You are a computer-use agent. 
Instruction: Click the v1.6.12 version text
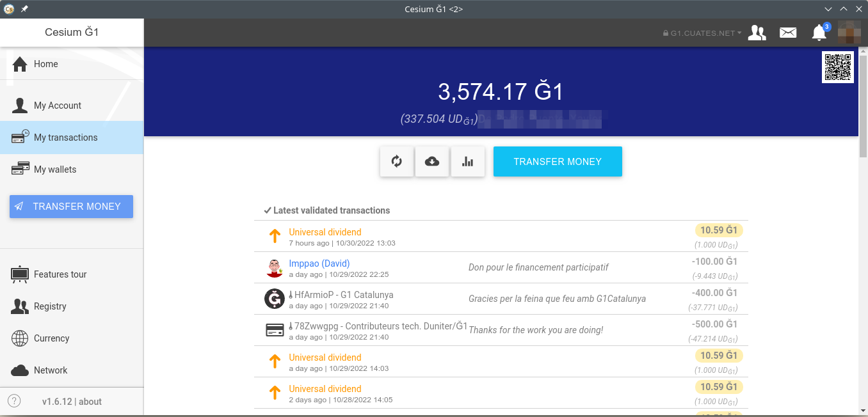[x=57, y=402]
